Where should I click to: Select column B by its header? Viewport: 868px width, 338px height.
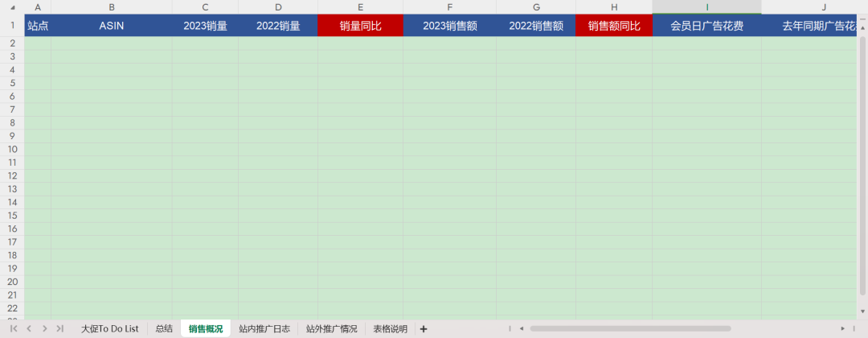tap(111, 7)
